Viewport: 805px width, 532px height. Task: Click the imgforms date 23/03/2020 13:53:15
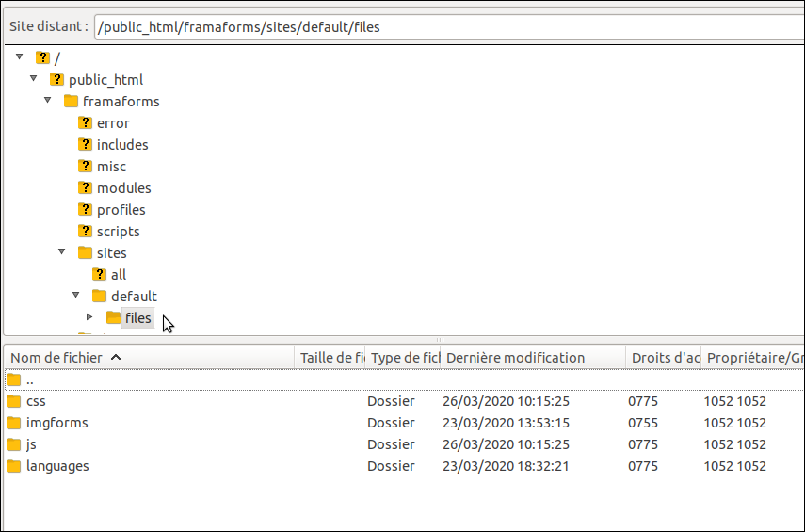(x=506, y=423)
